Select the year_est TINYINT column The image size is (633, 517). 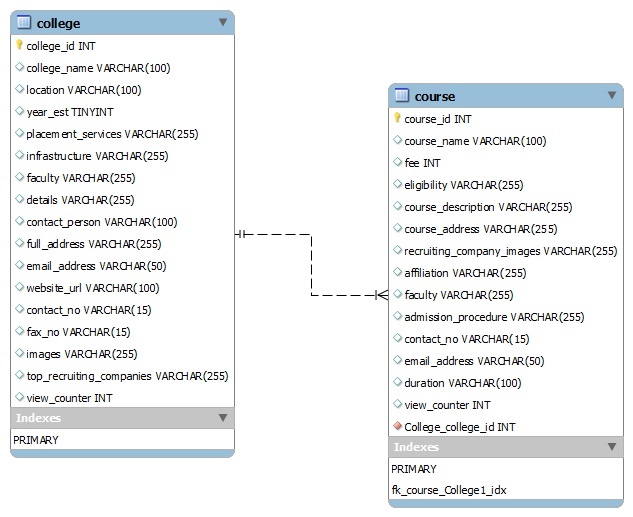(x=70, y=112)
